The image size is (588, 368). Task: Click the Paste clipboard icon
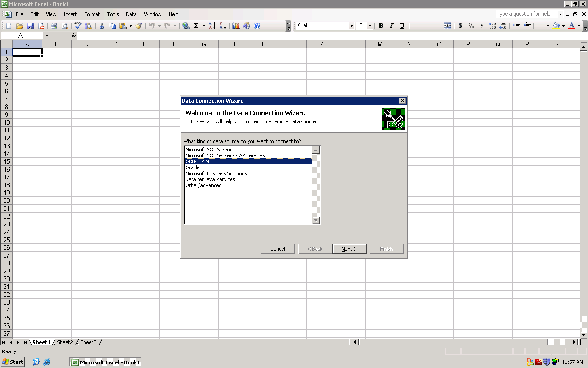[123, 26]
